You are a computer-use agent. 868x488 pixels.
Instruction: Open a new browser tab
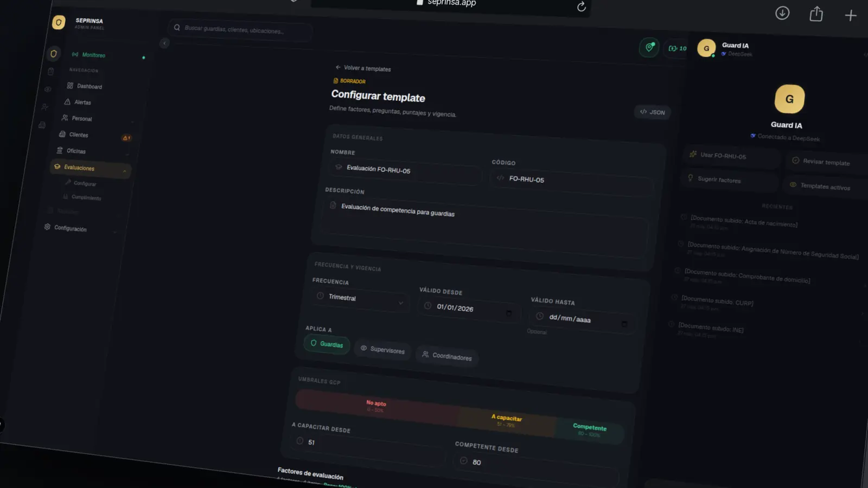851,16
